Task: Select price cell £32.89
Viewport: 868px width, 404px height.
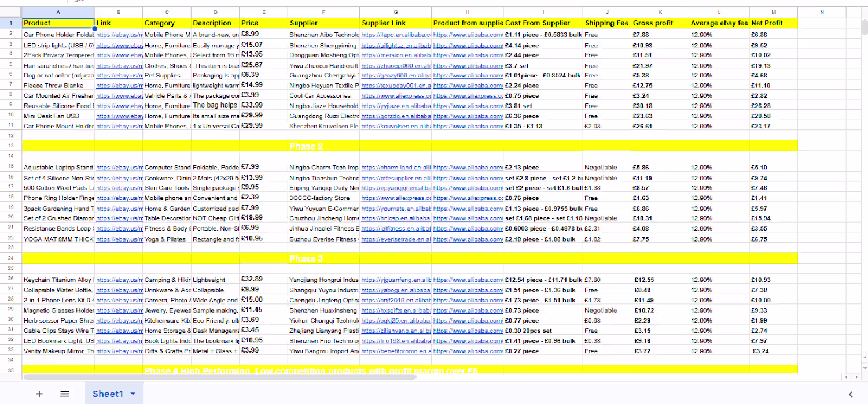Action: coord(264,279)
